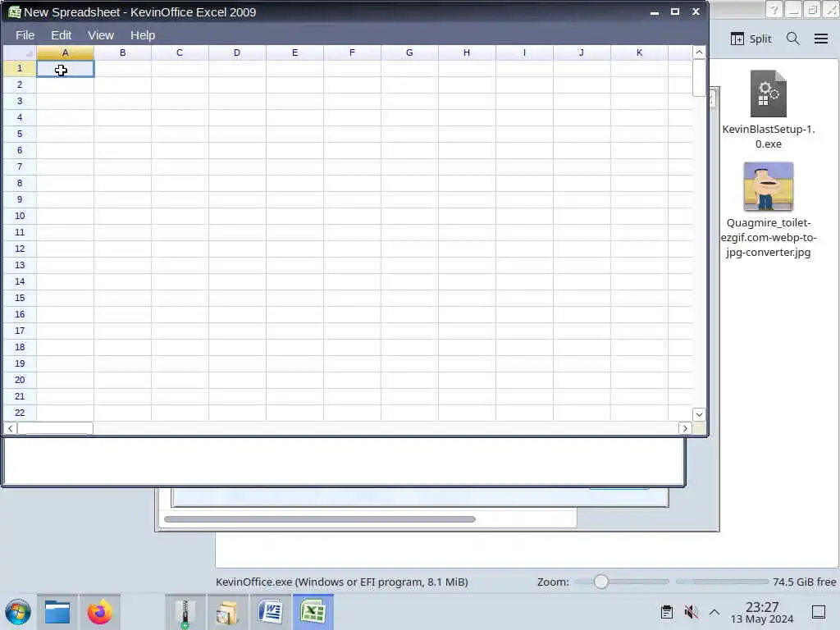
Task: Select the Quagmire_toilet jpg thumbnail
Action: coord(768,186)
